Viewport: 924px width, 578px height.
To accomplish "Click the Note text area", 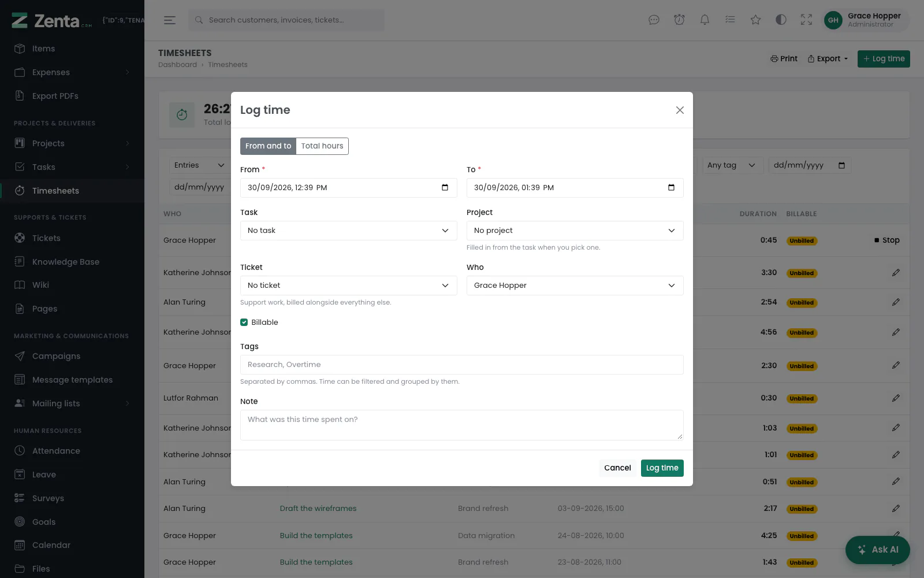I will click(x=462, y=425).
